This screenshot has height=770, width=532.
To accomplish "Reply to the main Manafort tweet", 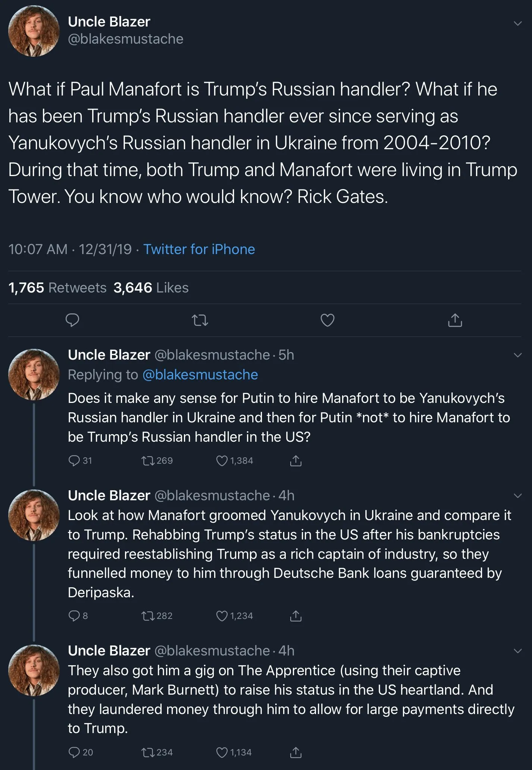I will click(x=72, y=320).
